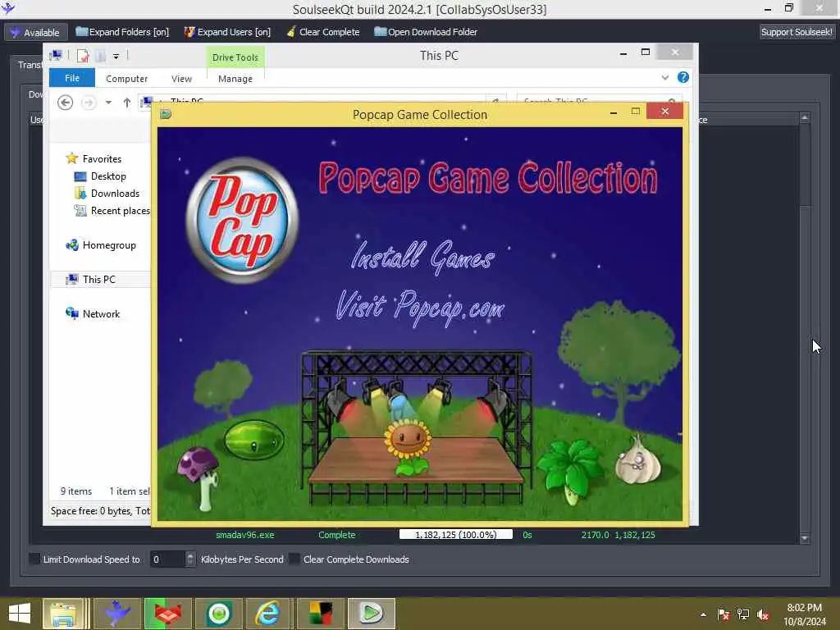Click the green leafy plant character
Screen dimensions: 840x630
click(570, 470)
